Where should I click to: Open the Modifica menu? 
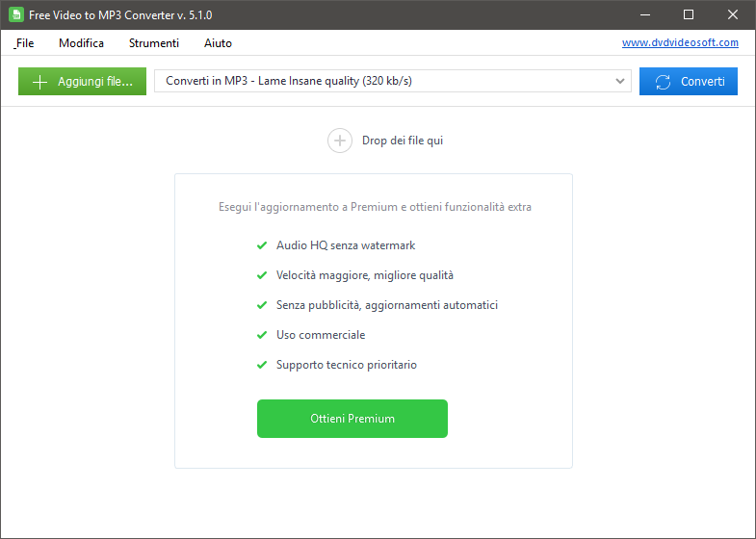coord(81,43)
